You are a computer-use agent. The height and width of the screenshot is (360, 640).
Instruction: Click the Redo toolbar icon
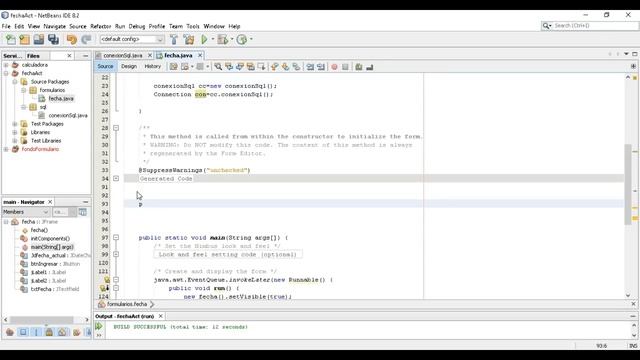[x=86, y=39]
